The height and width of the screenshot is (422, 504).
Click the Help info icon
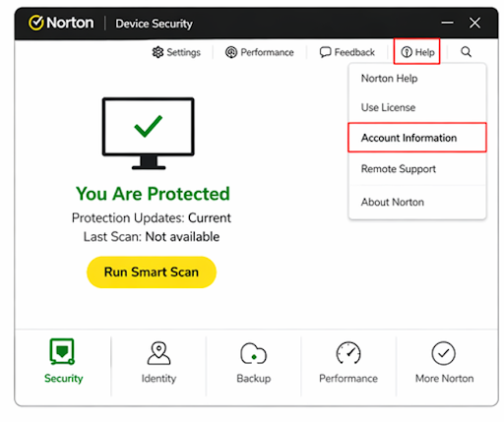pyautogui.click(x=407, y=52)
